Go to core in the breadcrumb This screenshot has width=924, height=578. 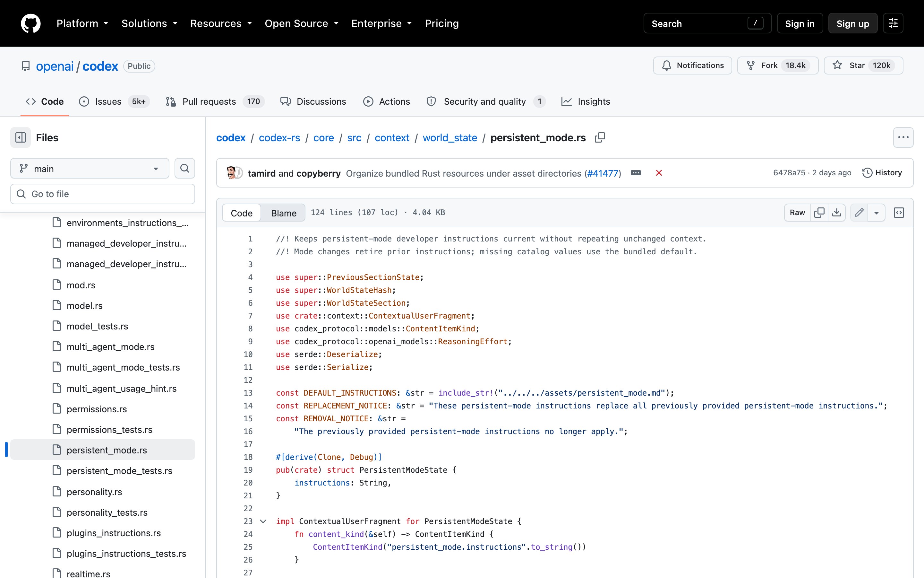323,138
